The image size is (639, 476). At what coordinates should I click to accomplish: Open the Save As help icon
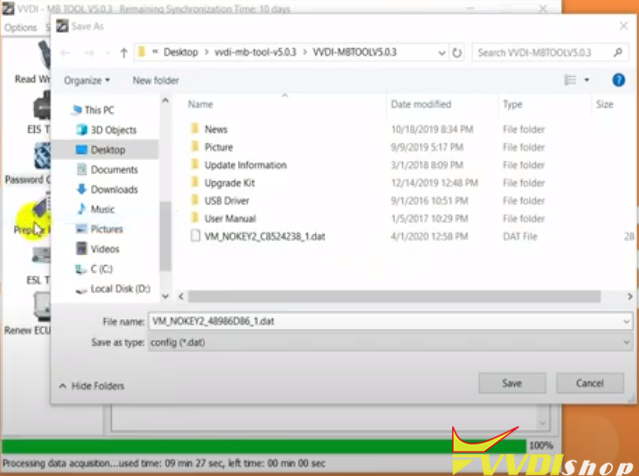pyautogui.click(x=618, y=80)
